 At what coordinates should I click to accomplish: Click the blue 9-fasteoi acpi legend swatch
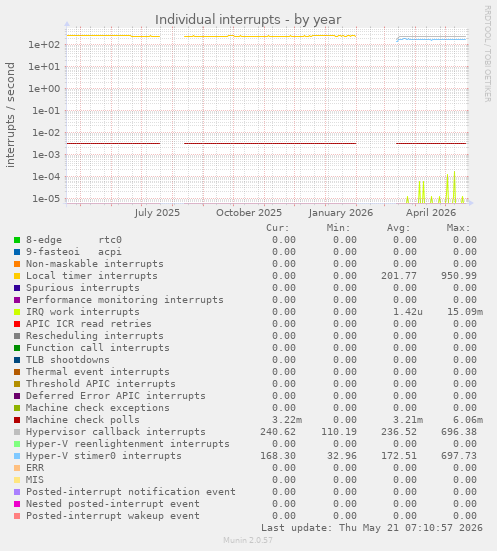coord(17,252)
